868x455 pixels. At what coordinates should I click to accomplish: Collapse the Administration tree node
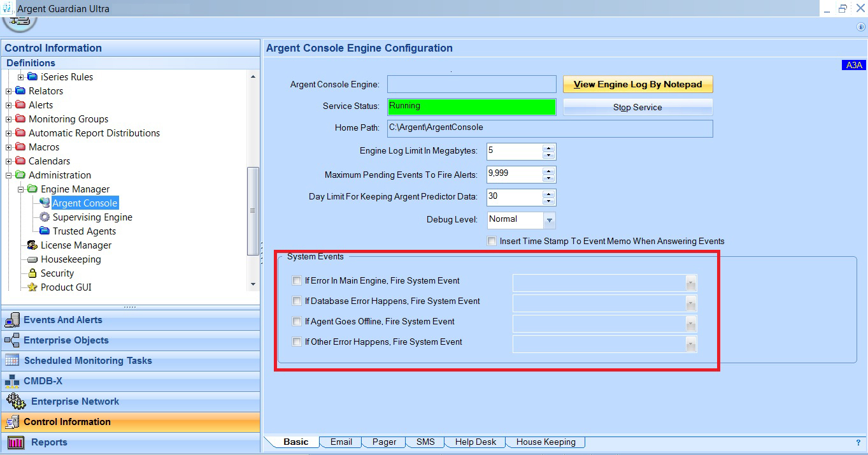point(9,175)
